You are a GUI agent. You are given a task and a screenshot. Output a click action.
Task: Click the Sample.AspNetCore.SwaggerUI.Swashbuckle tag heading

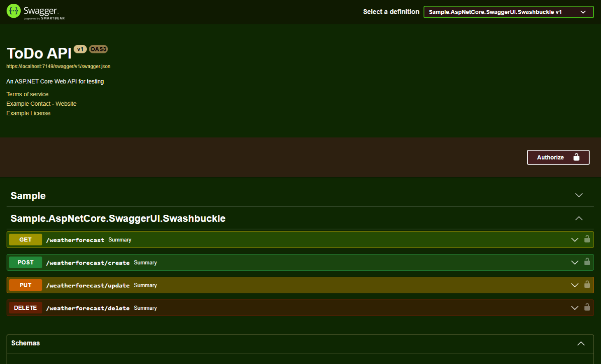tap(118, 218)
